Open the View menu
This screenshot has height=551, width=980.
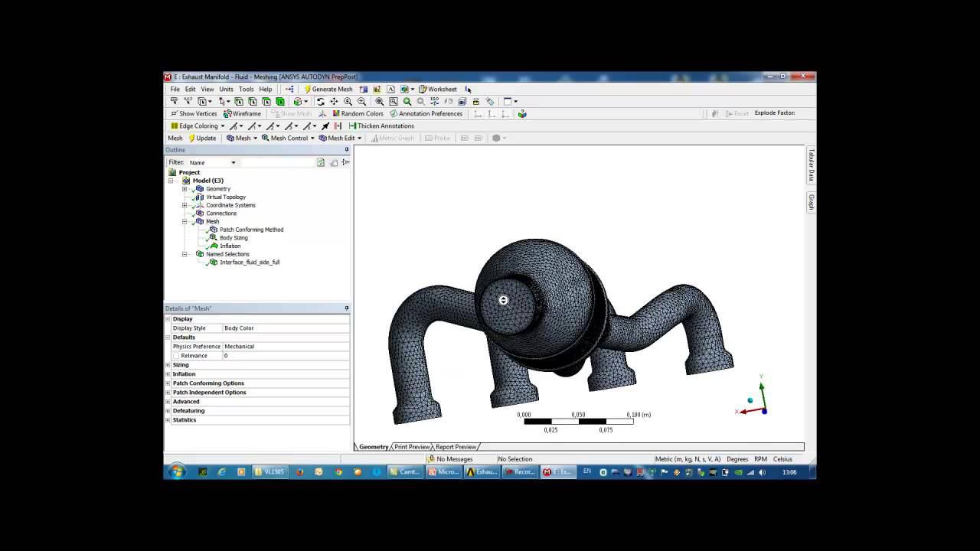(x=207, y=89)
